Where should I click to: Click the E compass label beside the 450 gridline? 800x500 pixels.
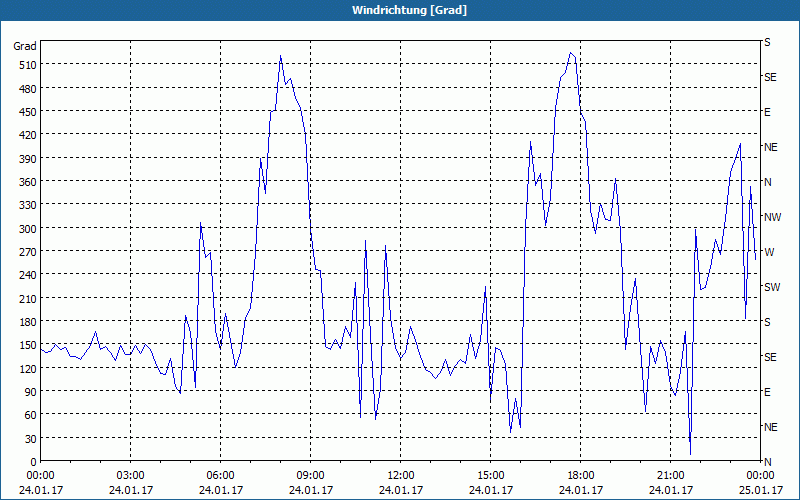[767, 112]
